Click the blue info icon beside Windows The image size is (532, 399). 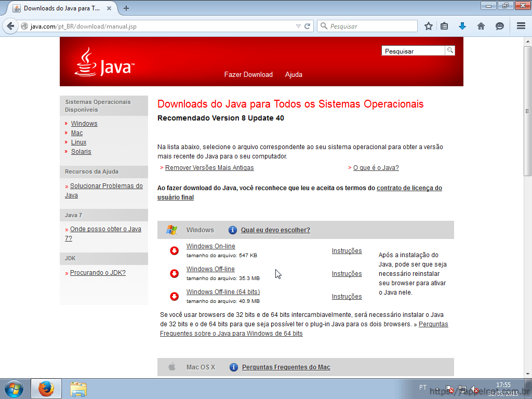233,230
